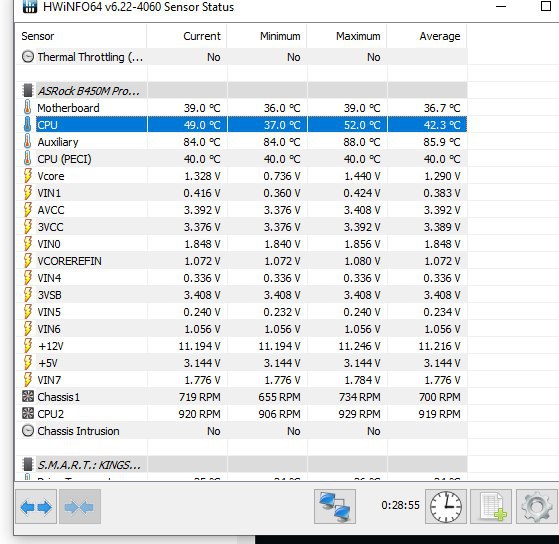The width and height of the screenshot is (559, 544).
Task: Click the HWiNFO64 app icon in title bar
Action: pyautogui.click(x=29, y=6)
